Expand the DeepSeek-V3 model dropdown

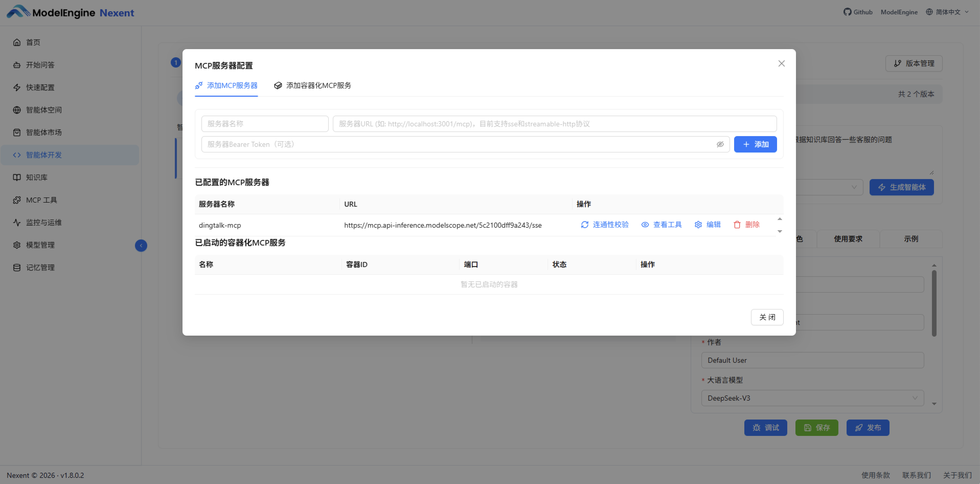point(812,398)
